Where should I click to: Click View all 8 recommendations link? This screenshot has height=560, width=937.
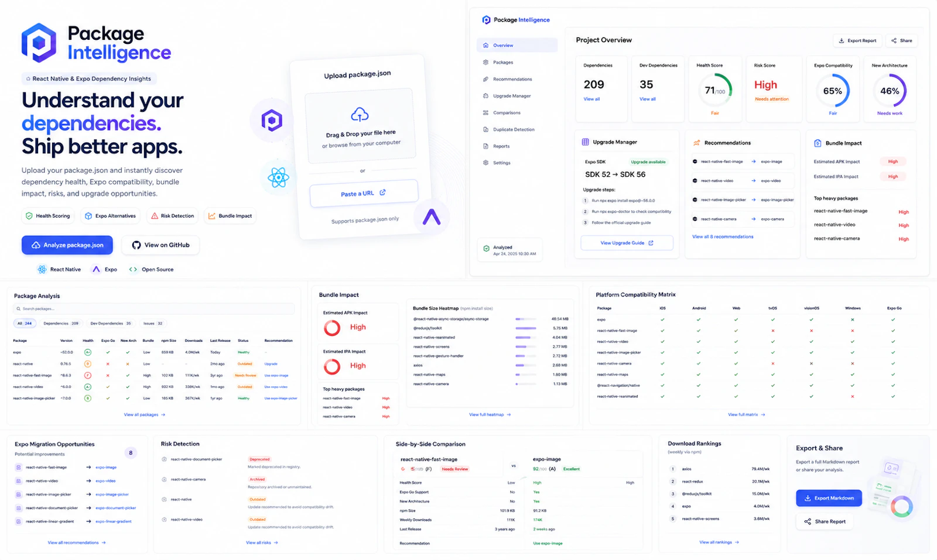(x=723, y=237)
